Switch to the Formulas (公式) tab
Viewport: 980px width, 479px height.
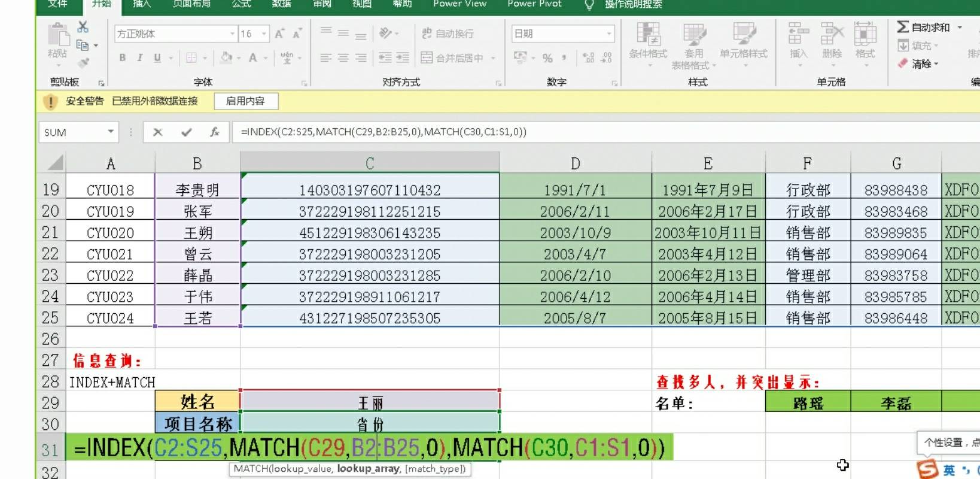click(x=242, y=4)
